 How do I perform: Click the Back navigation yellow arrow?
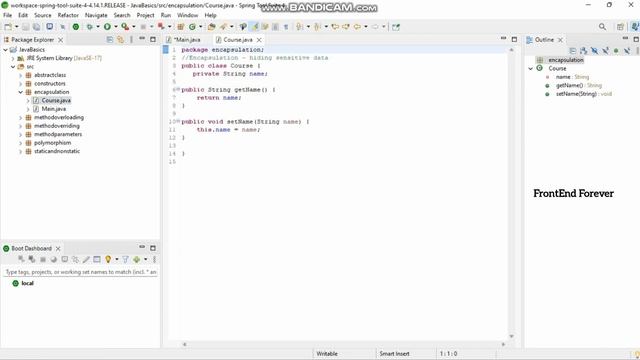[357, 27]
